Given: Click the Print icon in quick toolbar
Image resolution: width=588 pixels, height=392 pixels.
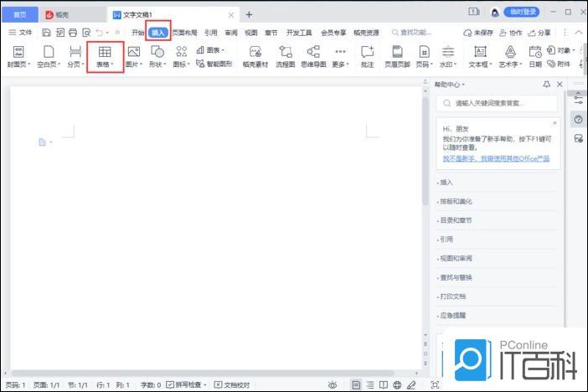Looking at the screenshot, I should point(73,33).
